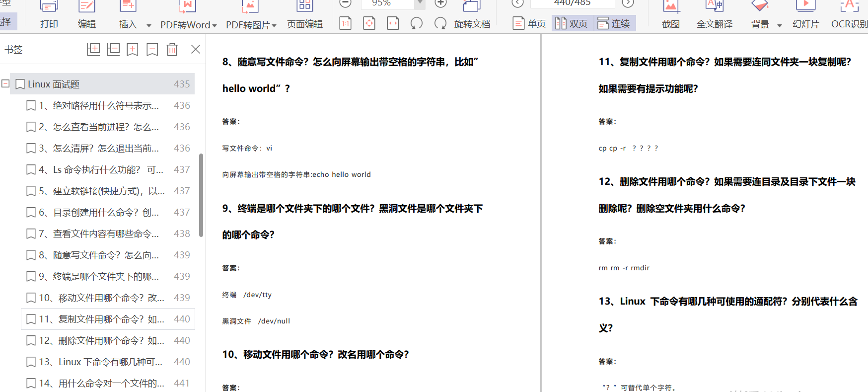
Task: Open bookmark 13、Linux 下命令有哪几种可
Action: [108, 362]
